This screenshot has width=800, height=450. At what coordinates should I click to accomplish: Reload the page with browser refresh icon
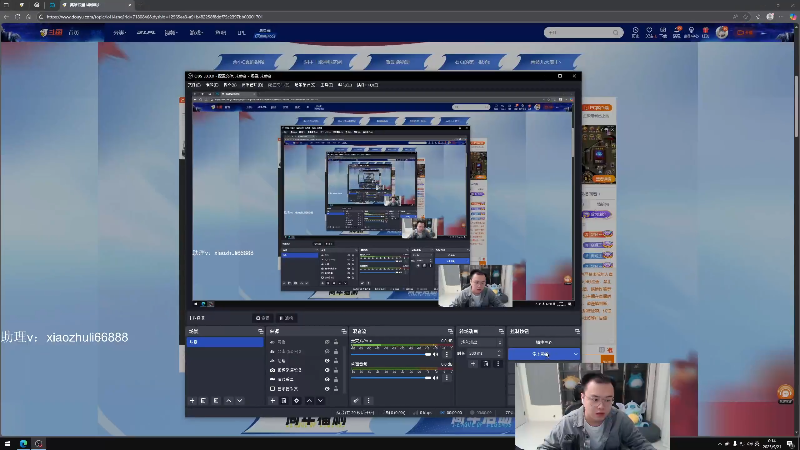coord(17,17)
